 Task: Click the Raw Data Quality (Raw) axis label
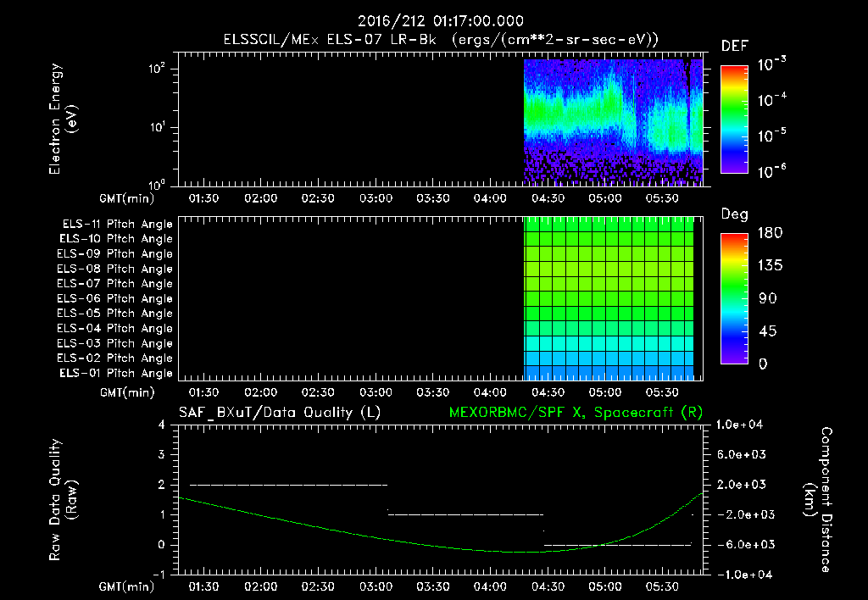[x=64, y=500]
